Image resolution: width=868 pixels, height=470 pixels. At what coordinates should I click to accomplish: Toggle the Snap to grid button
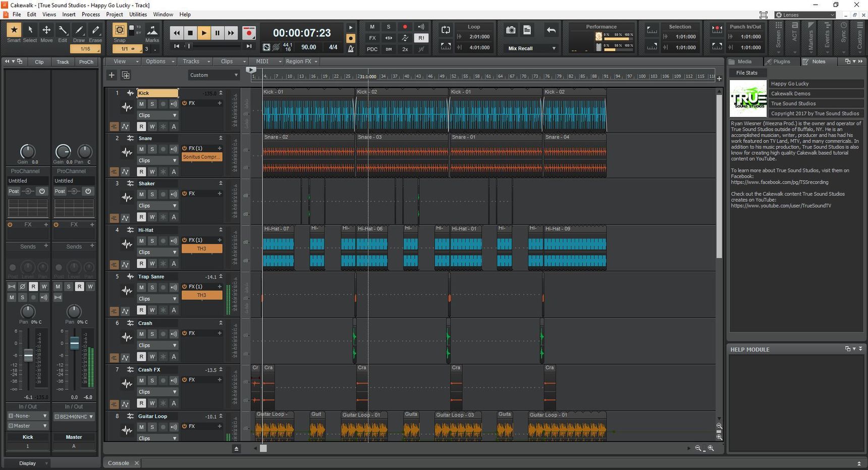pos(120,30)
